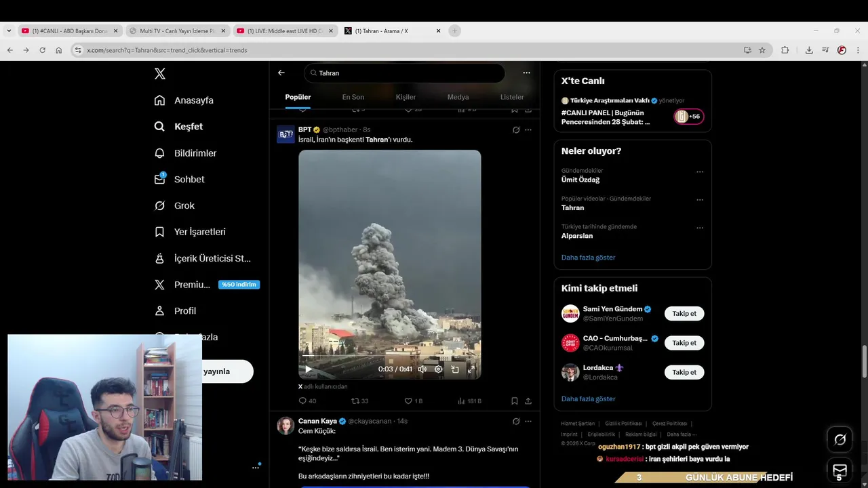Share the BPT post
Viewport: 868px width, 488px height.
point(528,401)
